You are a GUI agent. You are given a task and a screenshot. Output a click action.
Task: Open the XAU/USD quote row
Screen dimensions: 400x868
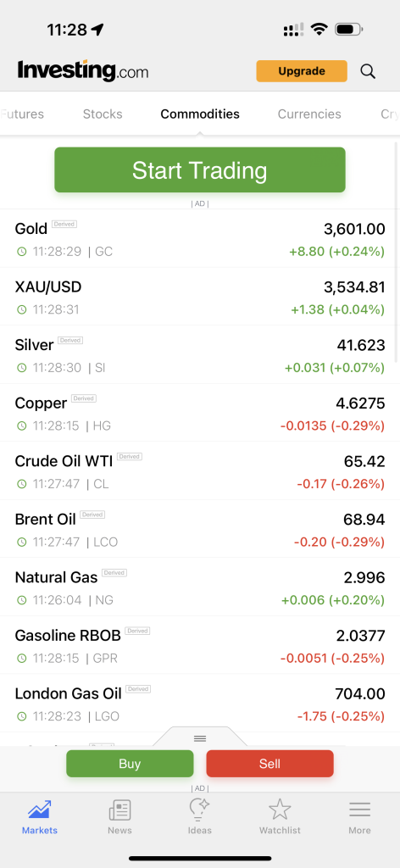click(200, 297)
